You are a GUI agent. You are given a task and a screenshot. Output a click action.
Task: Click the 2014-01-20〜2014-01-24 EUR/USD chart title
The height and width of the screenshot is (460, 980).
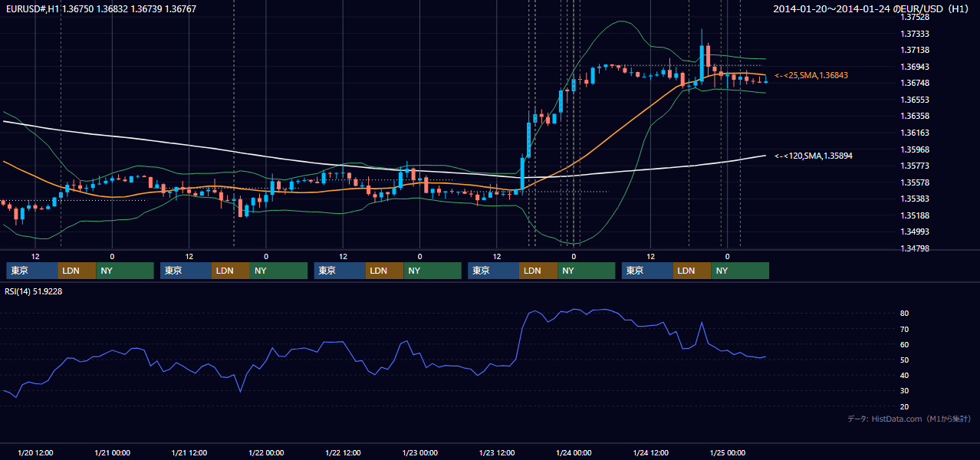point(872,8)
